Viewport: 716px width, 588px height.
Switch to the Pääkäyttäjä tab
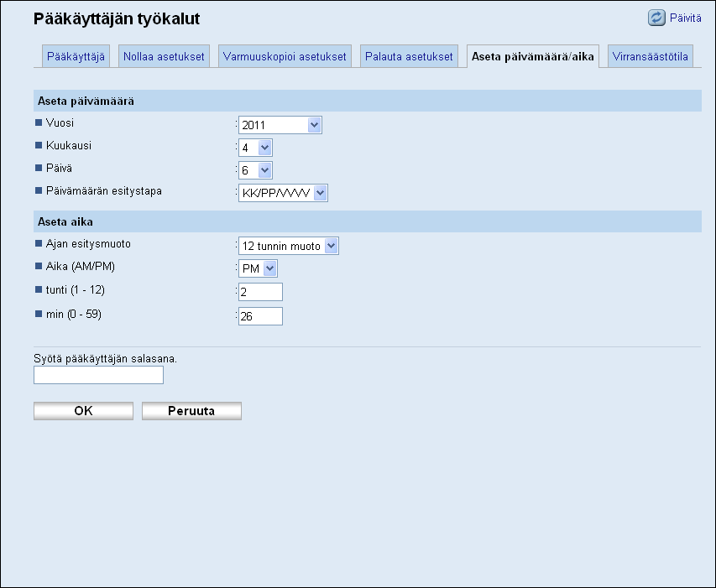pos(76,56)
